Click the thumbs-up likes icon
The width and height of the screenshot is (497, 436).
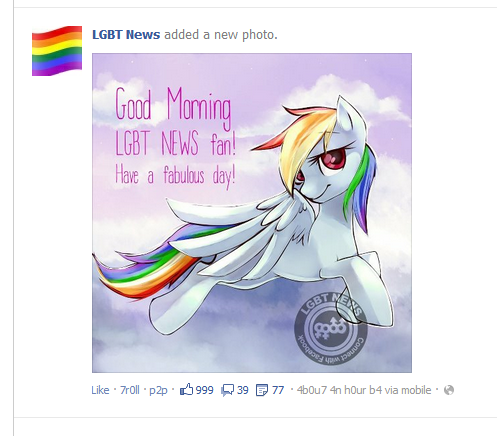pos(186,389)
